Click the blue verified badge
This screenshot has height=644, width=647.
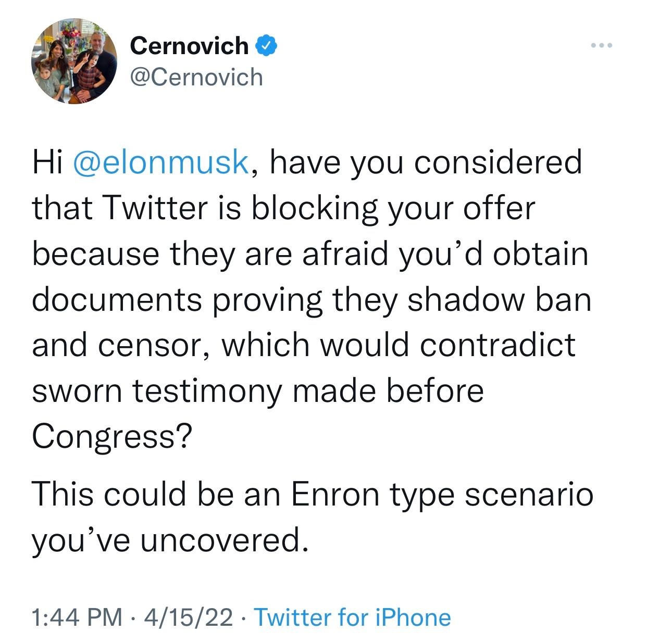(267, 46)
